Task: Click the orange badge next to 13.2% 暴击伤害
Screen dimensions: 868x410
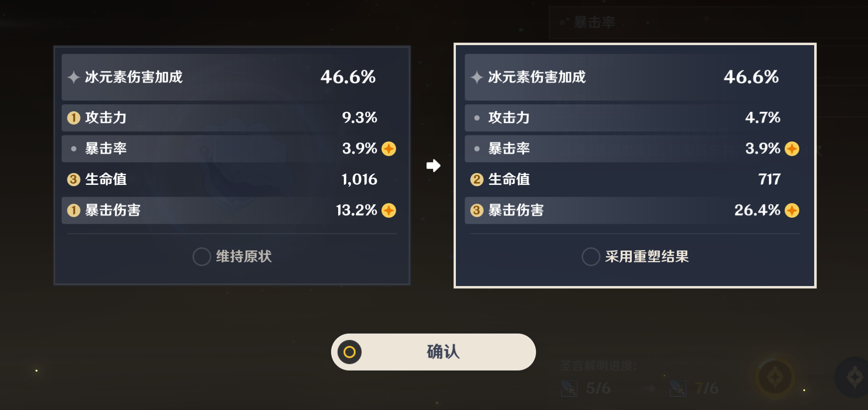Action: pos(389,211)
